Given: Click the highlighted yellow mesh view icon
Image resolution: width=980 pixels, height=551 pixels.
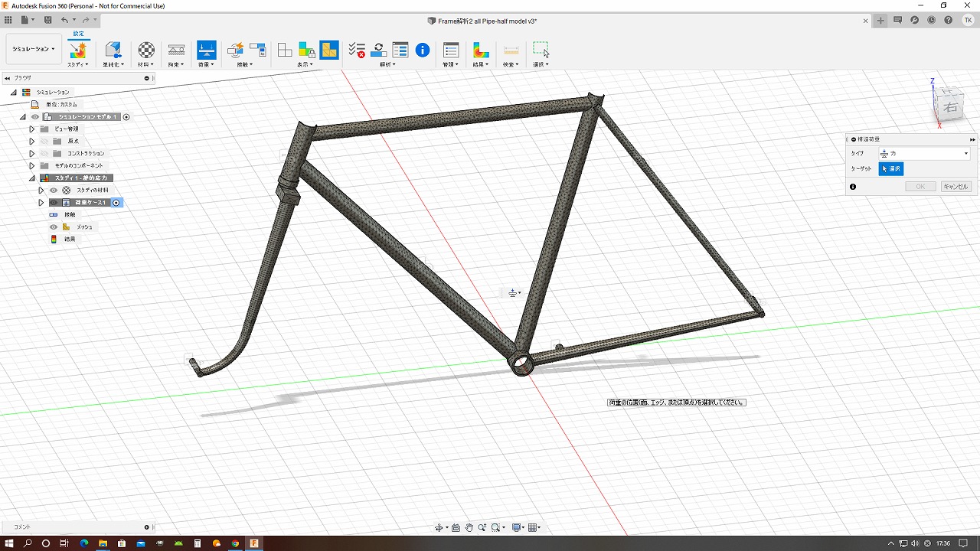Looking at the screenshot, I should pos(329,51).
